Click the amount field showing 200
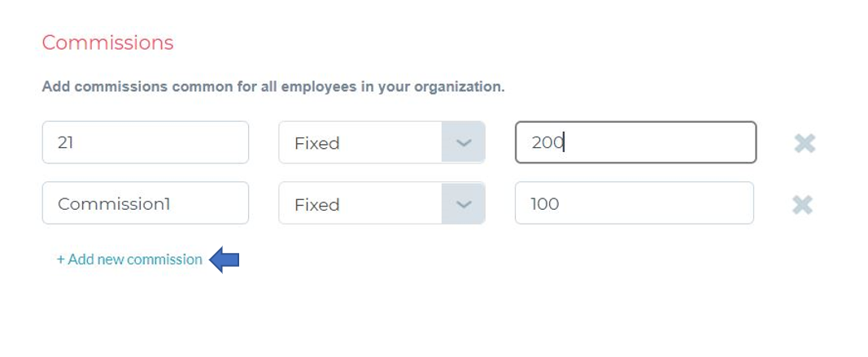Viewport: 868px width, 357px height. (635, 142)
